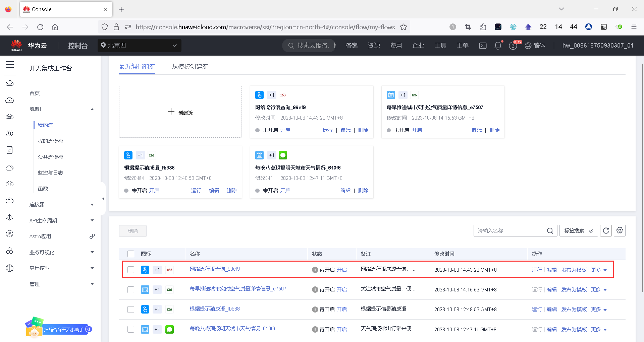
Task: Click the 每晚八点预报明天城市天气情况 row WeChat icon
Action: (170, 329)
